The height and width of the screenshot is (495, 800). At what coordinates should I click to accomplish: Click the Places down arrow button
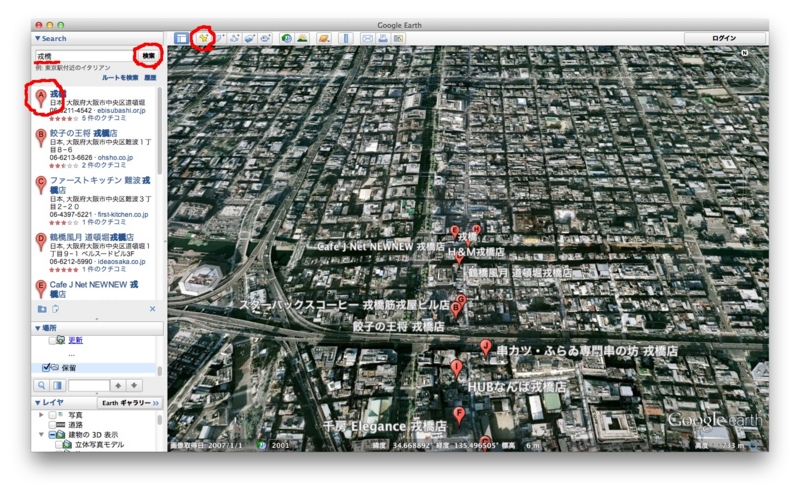pyautogui.click(x=134, y=386)
